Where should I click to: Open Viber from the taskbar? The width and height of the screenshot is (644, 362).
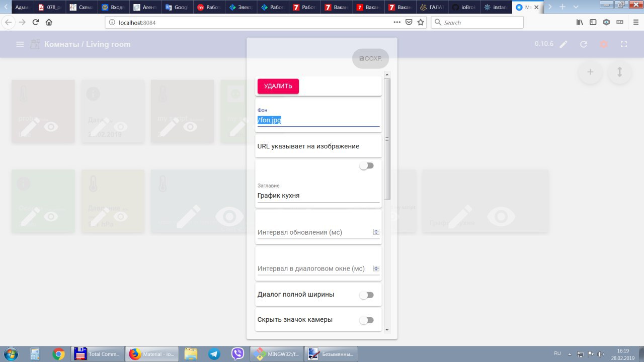237,354
